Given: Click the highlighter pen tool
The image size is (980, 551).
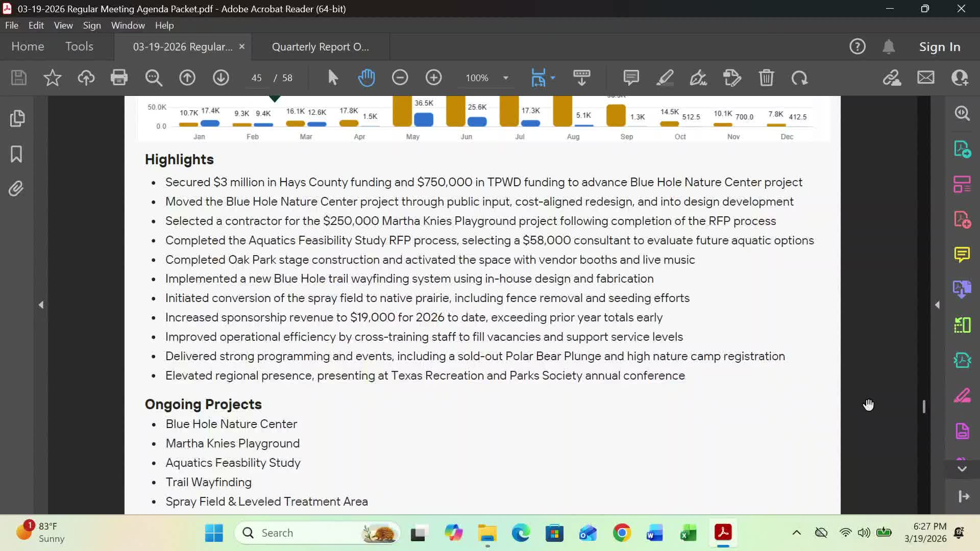Looking at the screenshot, I should [x=665, y=78].
